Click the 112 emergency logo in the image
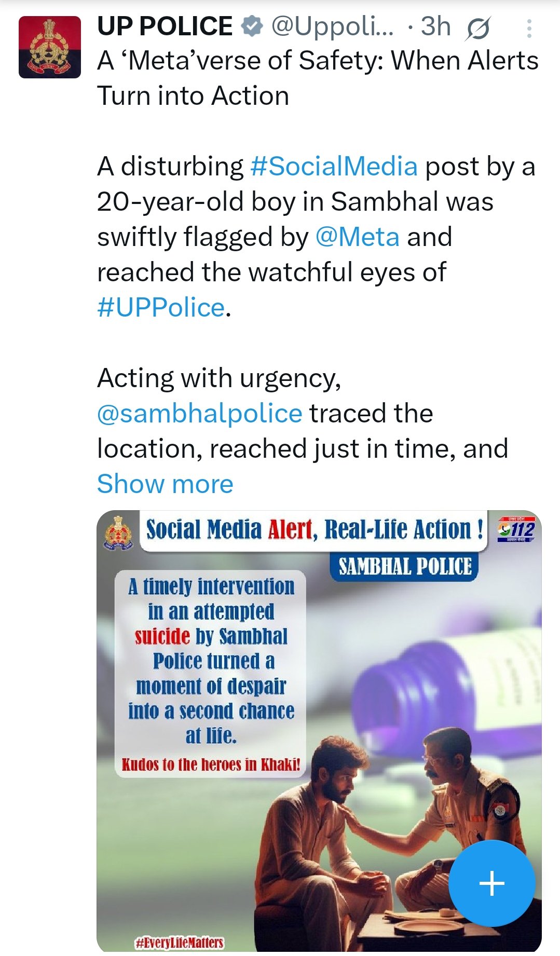This screenshot has width=560, height=956. coord(515,529)
